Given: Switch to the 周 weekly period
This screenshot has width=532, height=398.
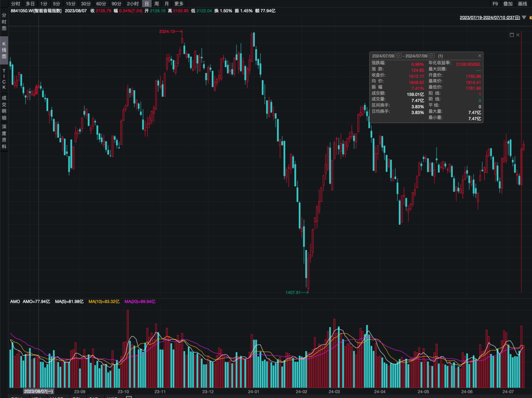Looking at the screenshot, I should click(156, 3).
